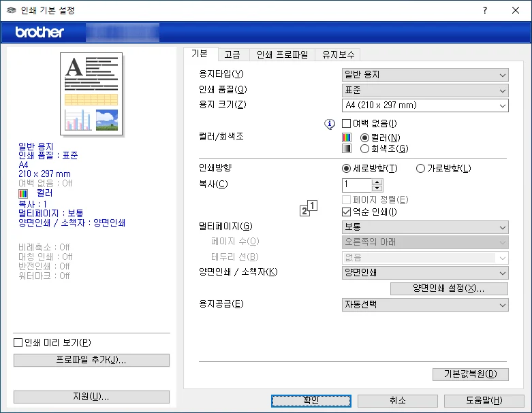Image resolution: width=532 pixels, height=413 pixels.
Task: Open help with the question mark button
Action: [485, 10]
